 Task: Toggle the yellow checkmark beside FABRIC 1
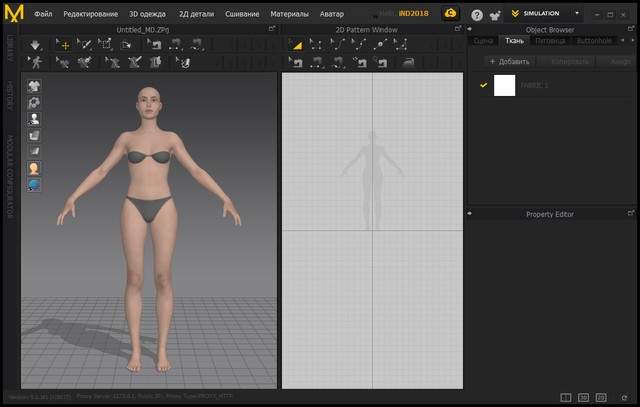[484, 85]
